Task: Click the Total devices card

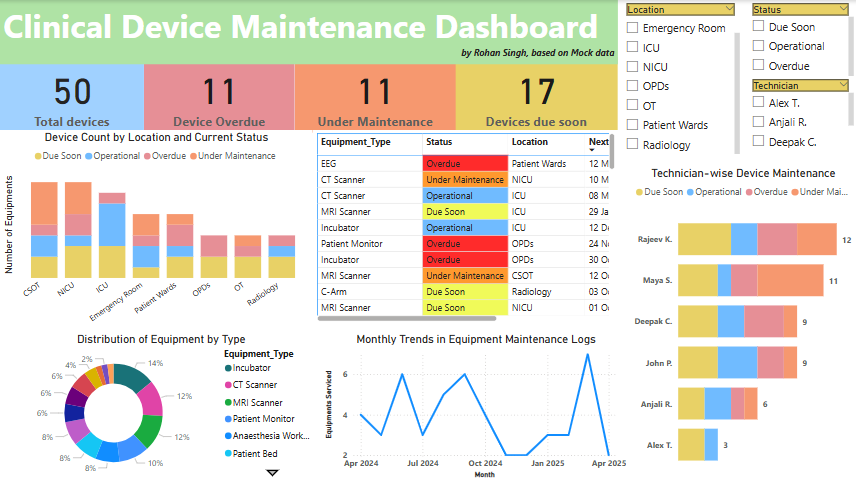Action: pos(72,97)
